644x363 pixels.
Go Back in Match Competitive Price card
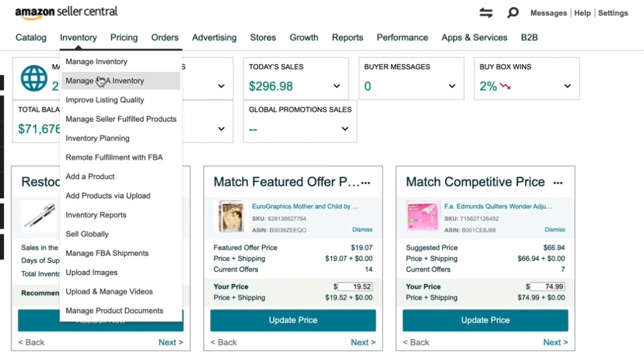pyautogui.click(x=416, y=342)
